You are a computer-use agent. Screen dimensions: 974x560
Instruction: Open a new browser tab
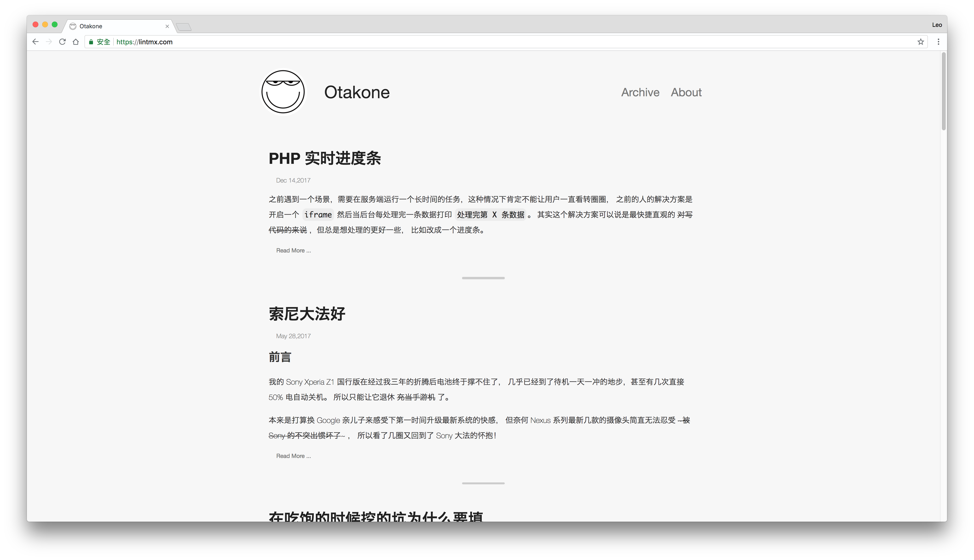[x=184, y=27]
